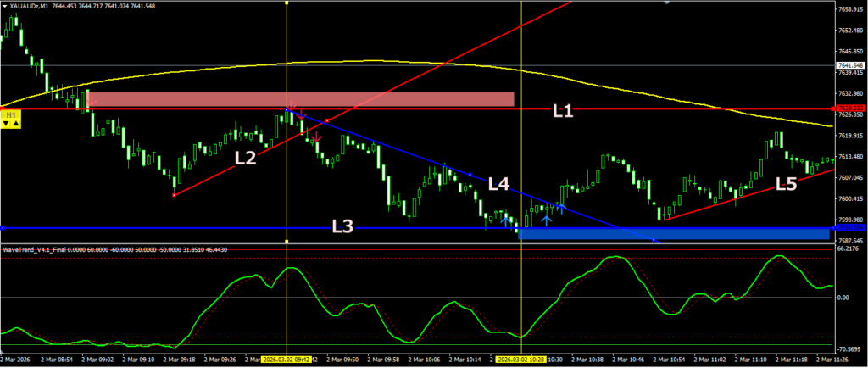Click the 10:28 highlighted time label
Viewport: 868px width, 368px height.
[x=520, y=360]
